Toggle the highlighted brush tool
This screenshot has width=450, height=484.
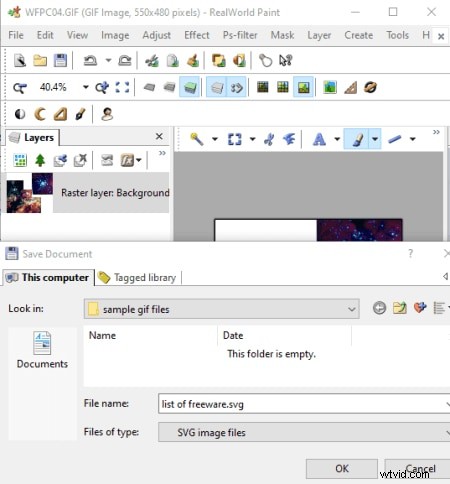(x=357, y=139)
